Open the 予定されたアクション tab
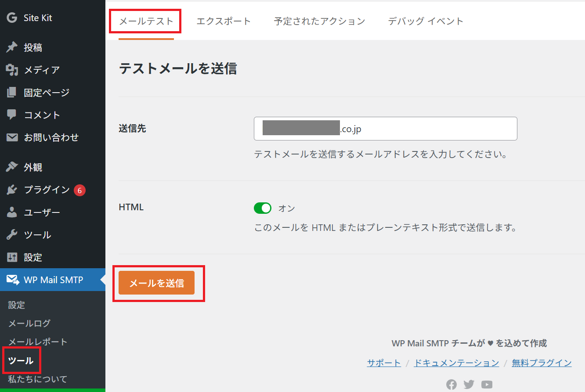 pos(319,21)
